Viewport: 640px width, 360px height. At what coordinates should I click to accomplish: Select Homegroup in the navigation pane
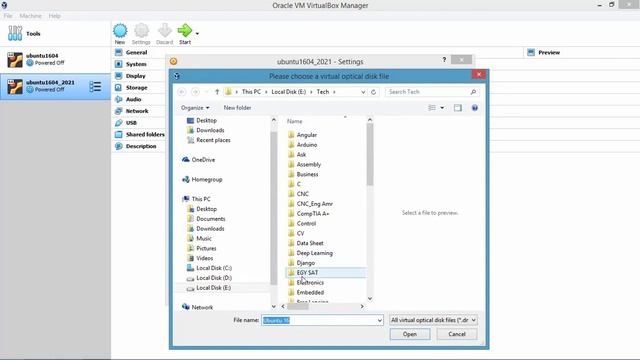coord(207,179)
